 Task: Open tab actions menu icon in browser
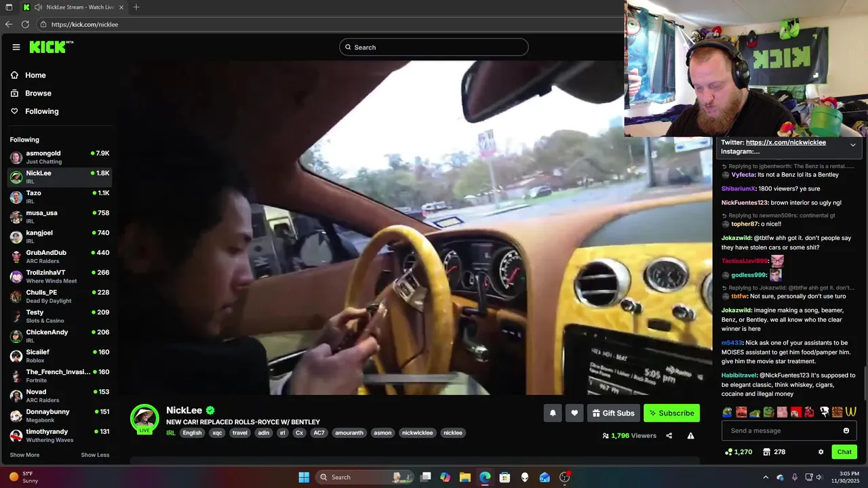(x=9, y=7)
